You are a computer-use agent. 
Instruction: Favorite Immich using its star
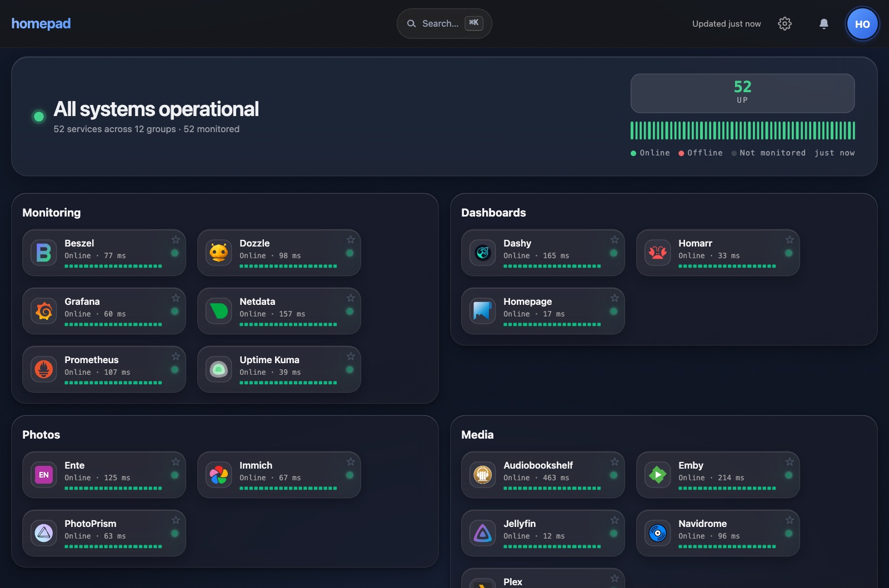coord(351,462)
